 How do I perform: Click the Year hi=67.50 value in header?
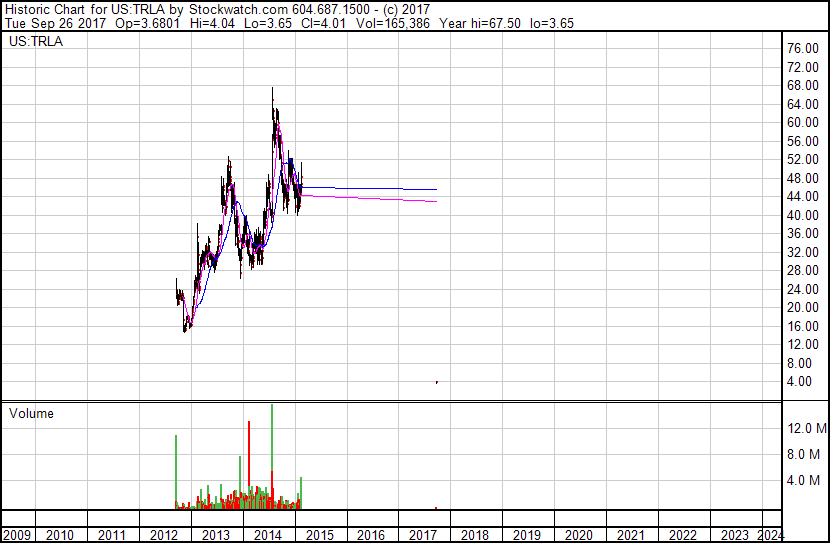pos(480,23)
